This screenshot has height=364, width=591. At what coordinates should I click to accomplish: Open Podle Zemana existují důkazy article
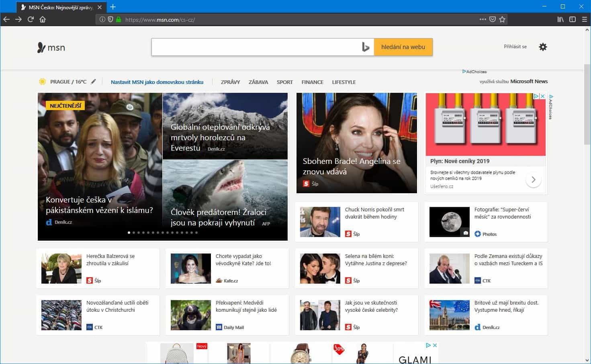coord(486,268)
